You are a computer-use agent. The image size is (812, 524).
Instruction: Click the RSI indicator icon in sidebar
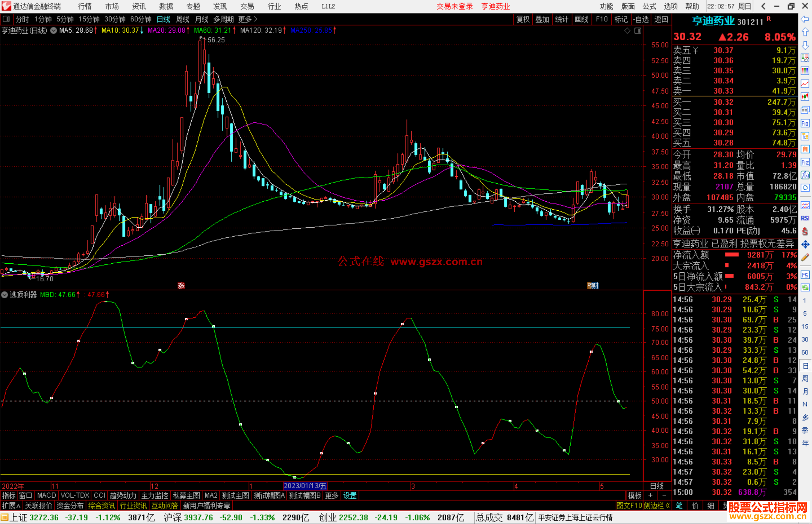pyautogui.click(x=805, y=218)
